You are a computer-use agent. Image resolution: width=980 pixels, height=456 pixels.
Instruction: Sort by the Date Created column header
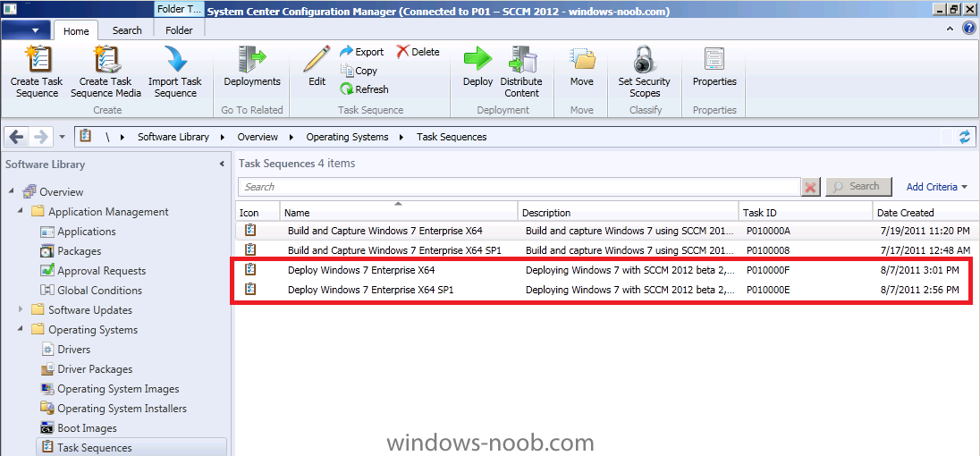924,213
